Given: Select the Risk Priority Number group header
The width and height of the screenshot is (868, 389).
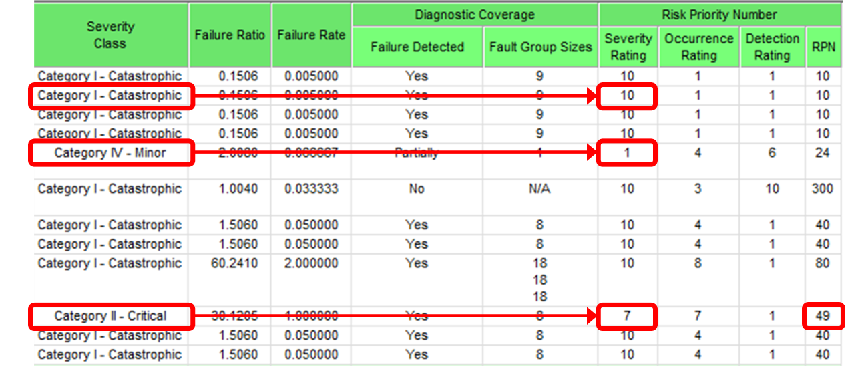Looking at the screenshot, I should [x=720, y=14].
